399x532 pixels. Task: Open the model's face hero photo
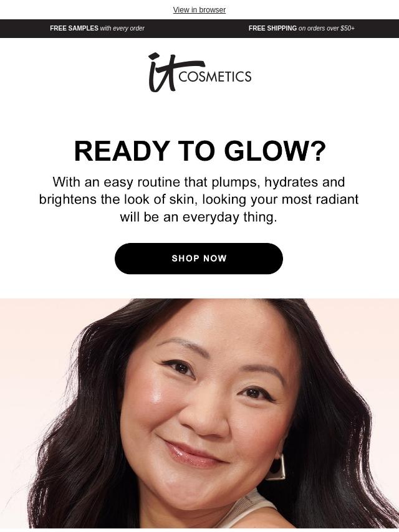pos(199,413)
